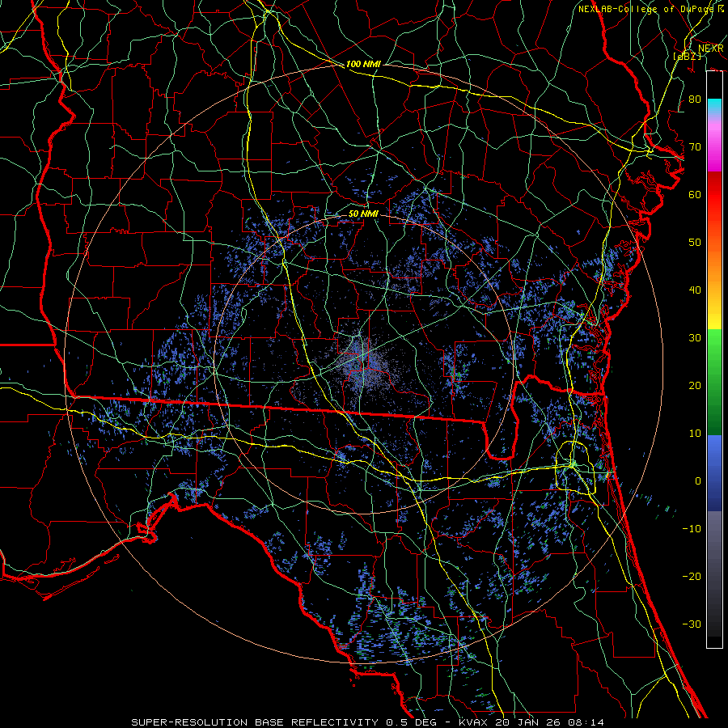Click the "0.5 DEG" elevation text

(411, 722)
